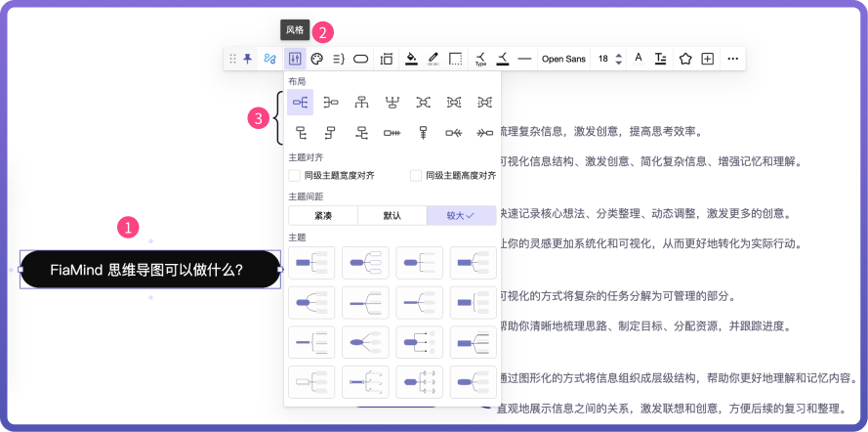Click canvas text ending 并跟踪进度。
868x432 pixels.
pos(643,325)
